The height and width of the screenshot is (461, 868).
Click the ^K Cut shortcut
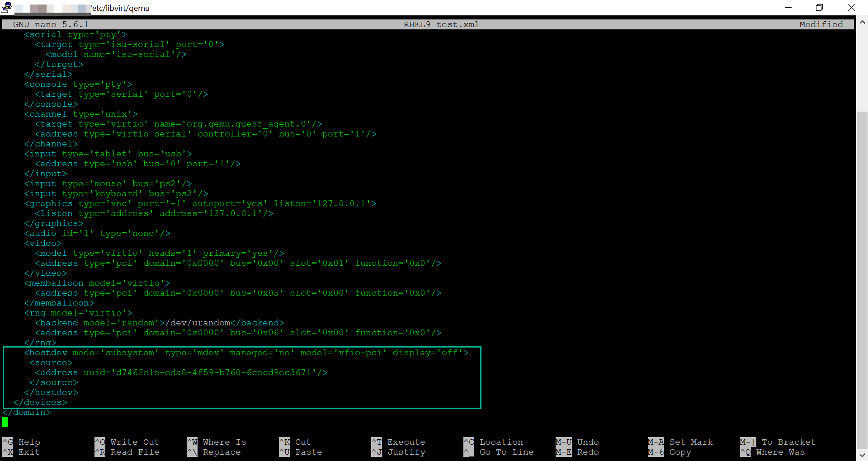295,442
